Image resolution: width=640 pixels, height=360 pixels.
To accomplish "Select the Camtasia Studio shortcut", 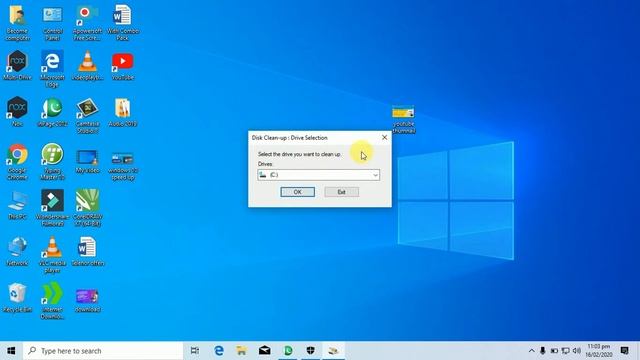I will 87,116.
